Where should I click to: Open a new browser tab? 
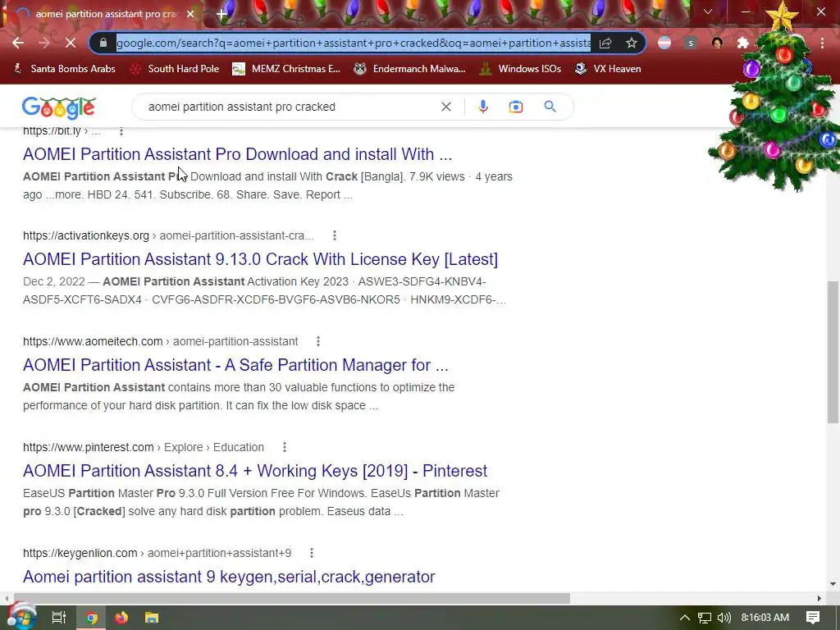click(x=221, y=14)
